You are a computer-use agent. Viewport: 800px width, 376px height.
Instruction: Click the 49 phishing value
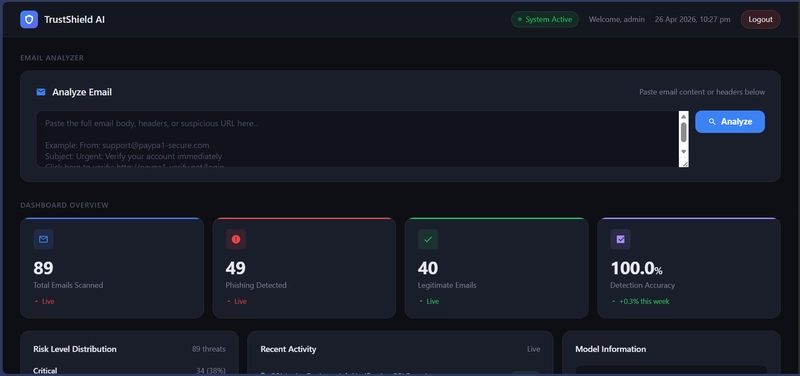point(236,268)
